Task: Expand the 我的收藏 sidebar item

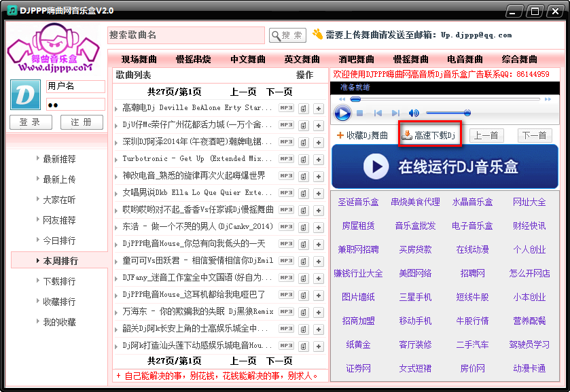Action: (x=59, y=322)
